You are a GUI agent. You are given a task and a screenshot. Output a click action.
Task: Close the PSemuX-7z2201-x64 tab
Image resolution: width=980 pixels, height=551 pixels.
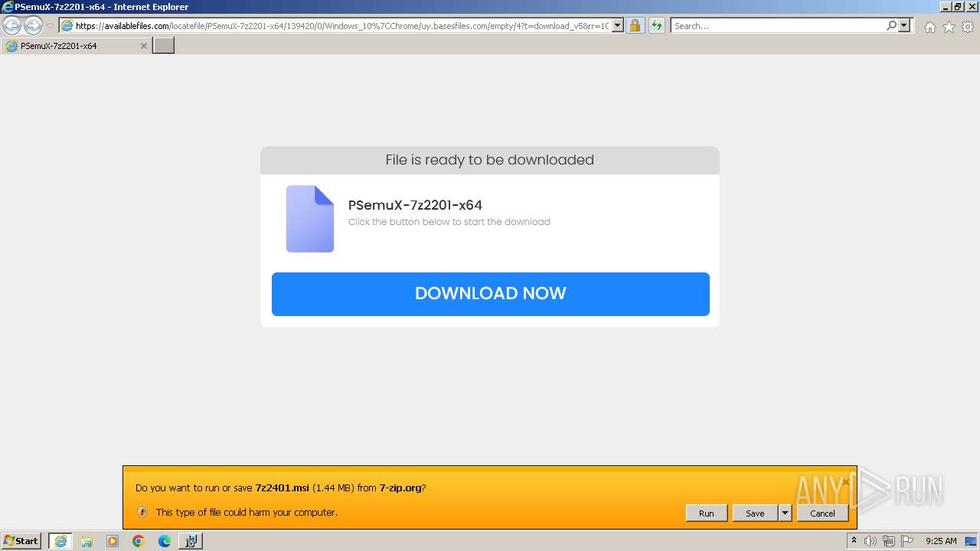(143, 46)
